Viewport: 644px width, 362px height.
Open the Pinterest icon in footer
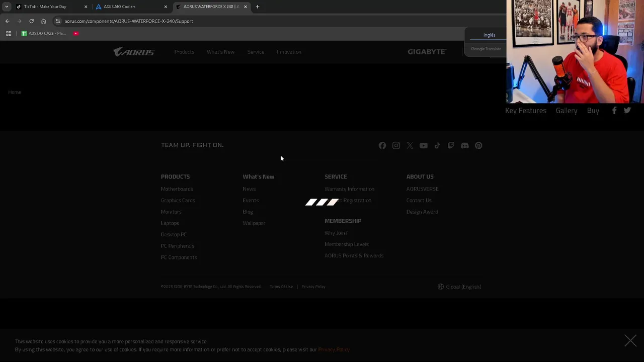(478, 146)
